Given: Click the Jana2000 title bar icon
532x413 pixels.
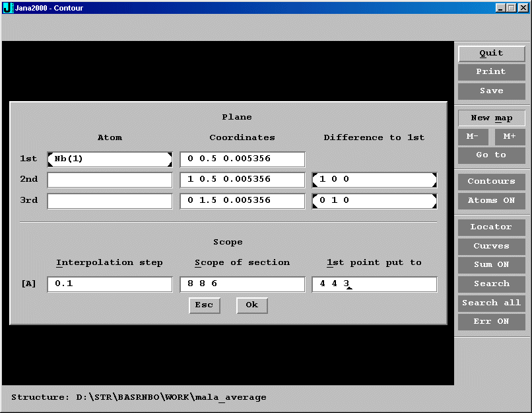Looking at the screenshot, I should [9, 8].
